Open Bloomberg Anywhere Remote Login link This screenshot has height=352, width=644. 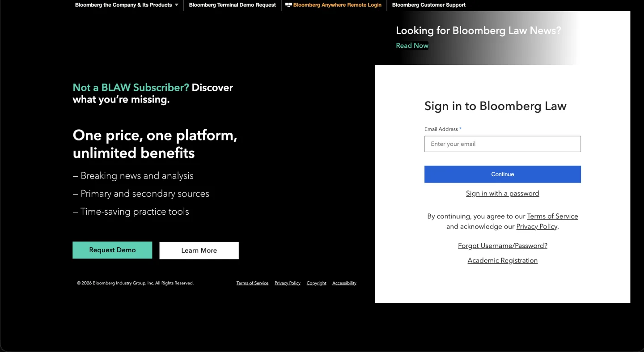tap(337, 5)
